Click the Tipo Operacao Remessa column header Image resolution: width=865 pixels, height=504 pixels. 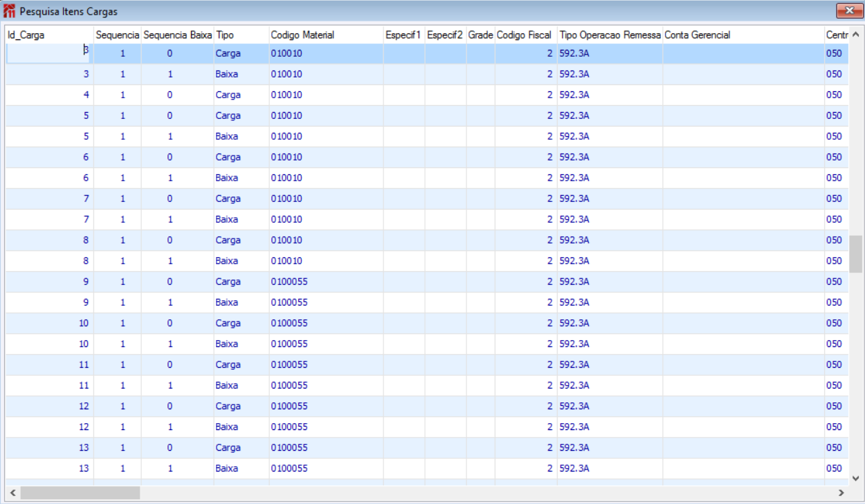[610, 35]
